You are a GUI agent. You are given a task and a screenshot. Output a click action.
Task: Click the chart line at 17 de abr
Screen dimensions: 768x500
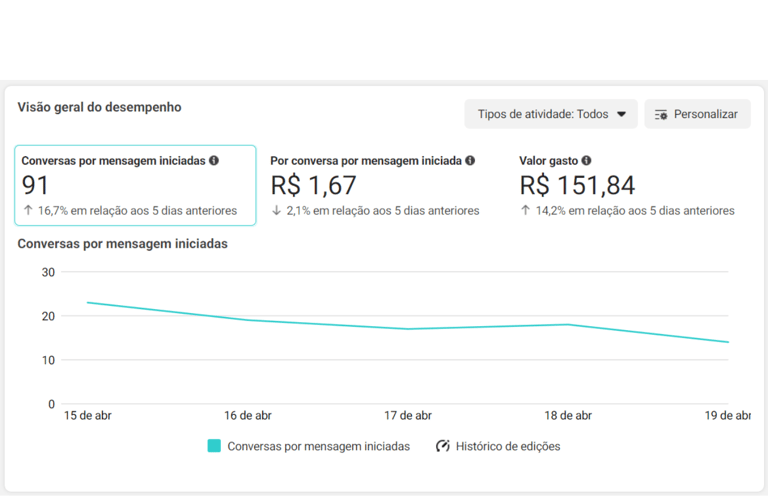tap(408, 329)
